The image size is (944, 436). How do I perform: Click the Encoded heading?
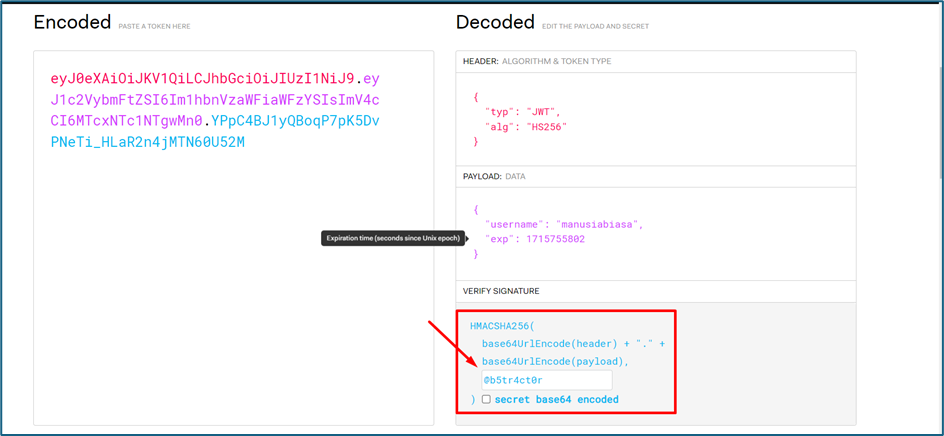pos(72,22)
